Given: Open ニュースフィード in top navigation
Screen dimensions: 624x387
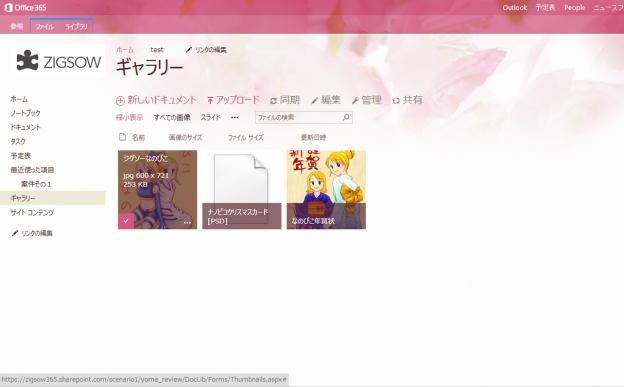Looking at the screenshot, I should pyautogui.click(x=608, y=8).
